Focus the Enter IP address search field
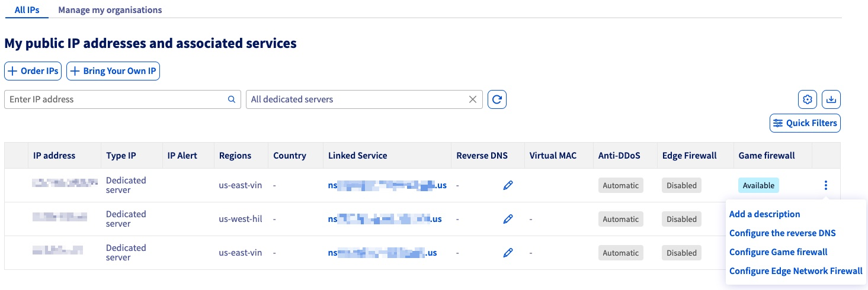This screenshot has width=868, height=290. 123,99
